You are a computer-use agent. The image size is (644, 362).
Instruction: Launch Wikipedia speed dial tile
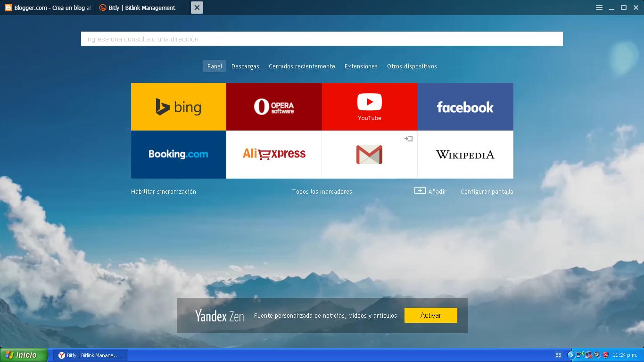tap(465, 154)
